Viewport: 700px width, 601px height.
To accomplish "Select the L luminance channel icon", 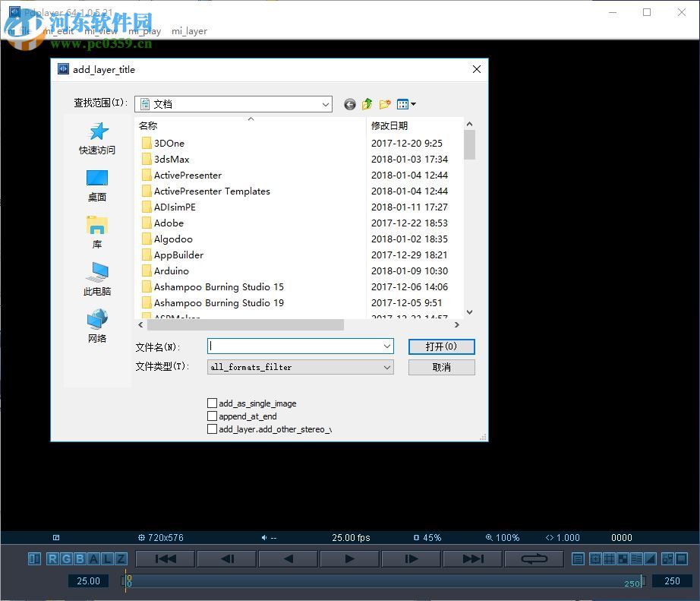I will (107, 558).
